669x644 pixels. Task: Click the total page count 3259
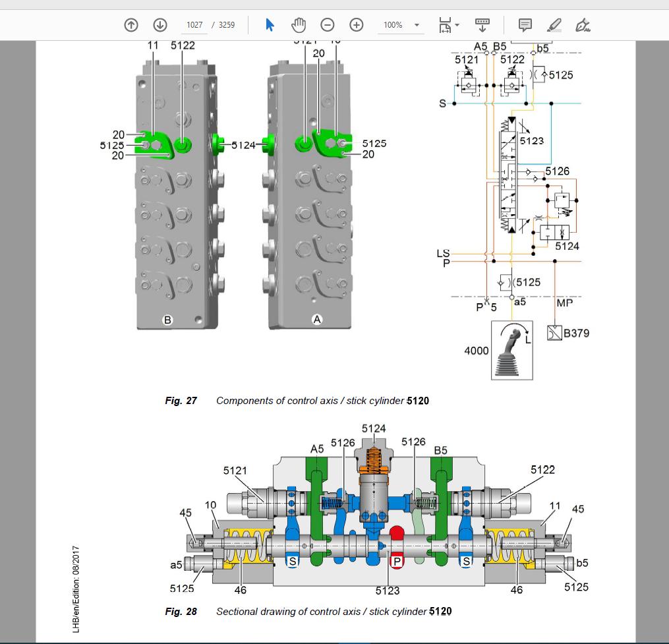[x=227, y=25]
